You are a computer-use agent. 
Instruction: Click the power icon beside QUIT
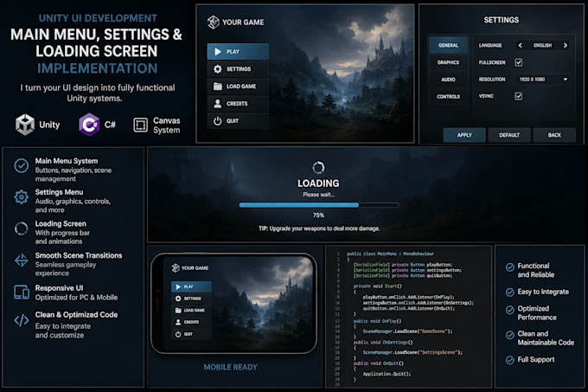click(218, 121)
